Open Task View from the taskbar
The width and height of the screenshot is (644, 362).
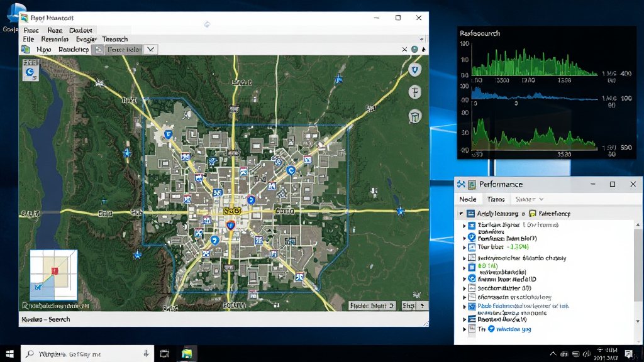point(165,353)
